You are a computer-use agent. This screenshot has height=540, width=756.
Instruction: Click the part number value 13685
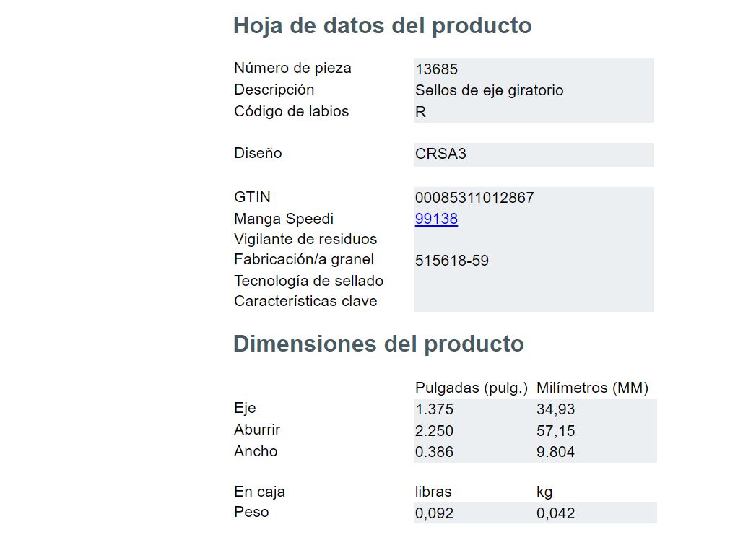436,69
